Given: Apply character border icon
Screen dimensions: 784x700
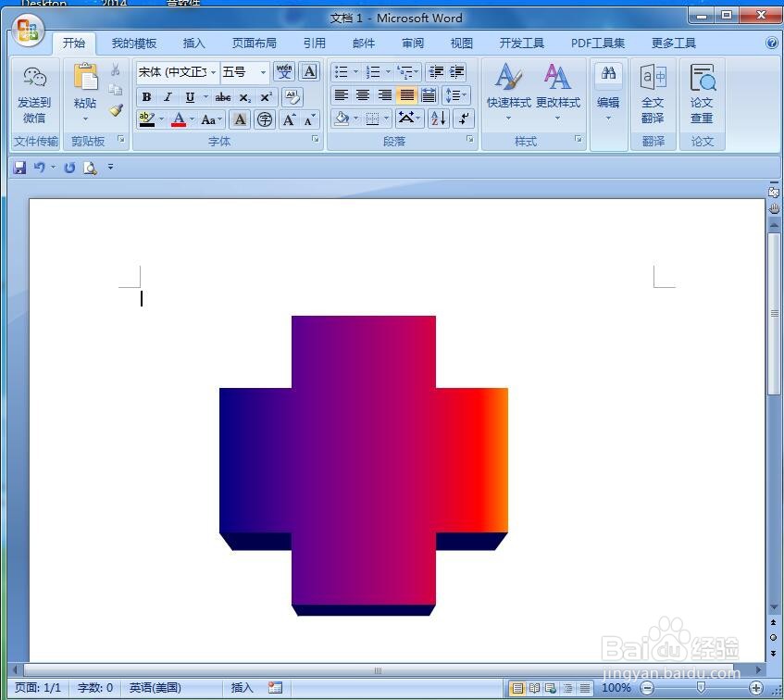Looking at the screenshot, I should tap(309, 71).
